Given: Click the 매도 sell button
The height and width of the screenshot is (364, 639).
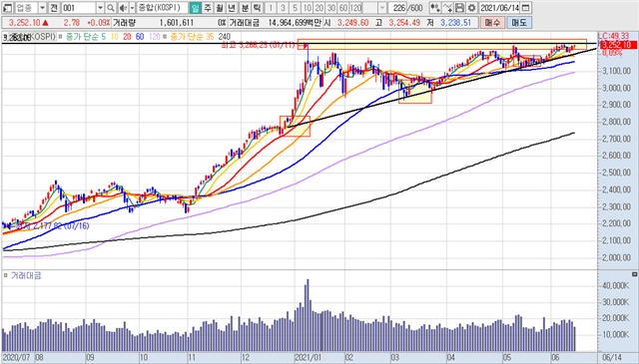Looking at the screenshot, I should click(519, 23).
